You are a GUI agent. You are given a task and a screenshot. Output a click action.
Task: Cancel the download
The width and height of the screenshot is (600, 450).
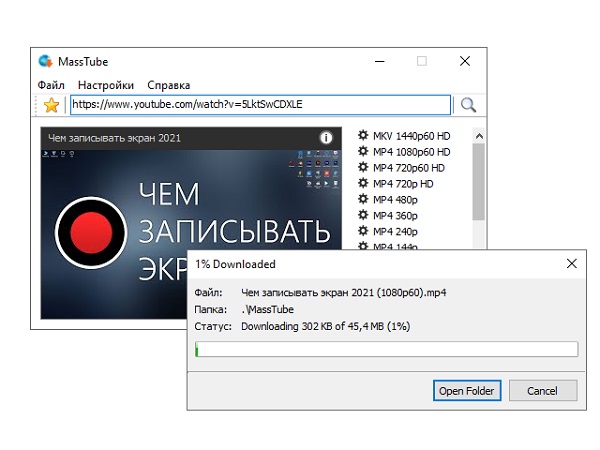(543, 391)
